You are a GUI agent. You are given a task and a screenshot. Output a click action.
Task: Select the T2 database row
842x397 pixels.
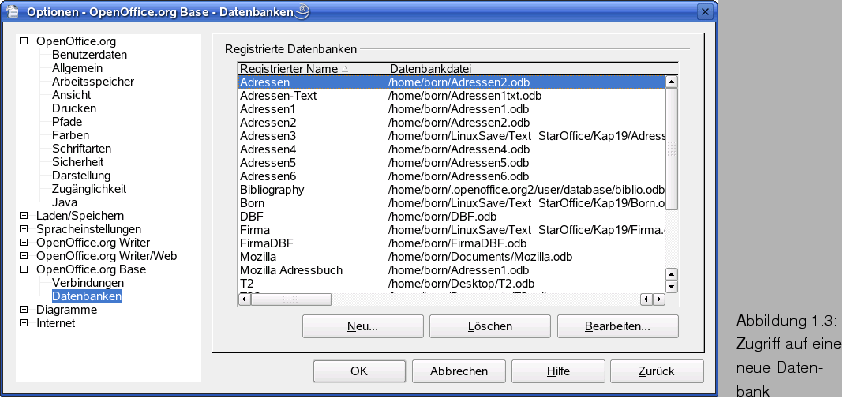(451, 284)
